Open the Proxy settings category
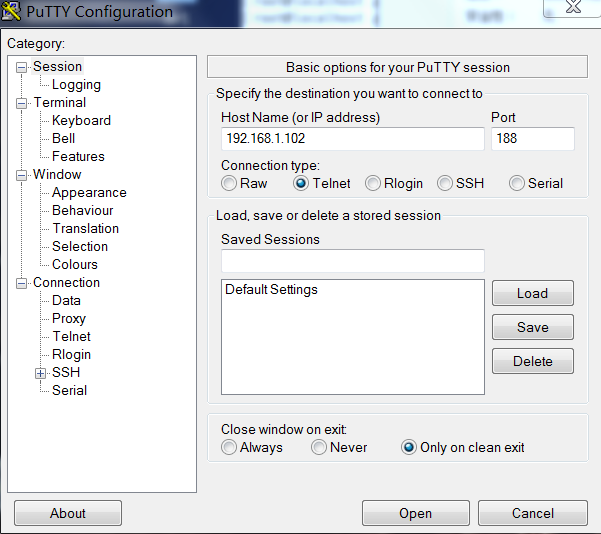 tap(69, 319)
